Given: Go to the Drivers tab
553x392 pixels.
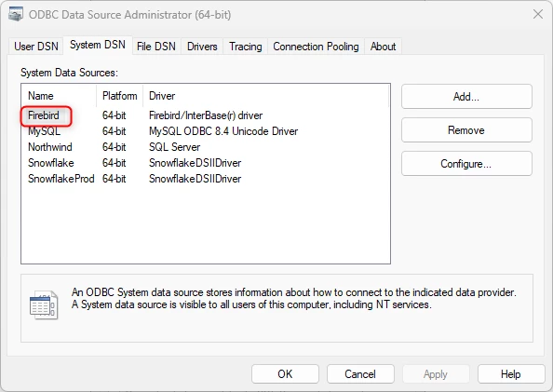Looking at the screenshot, I should tap(202, 47).
